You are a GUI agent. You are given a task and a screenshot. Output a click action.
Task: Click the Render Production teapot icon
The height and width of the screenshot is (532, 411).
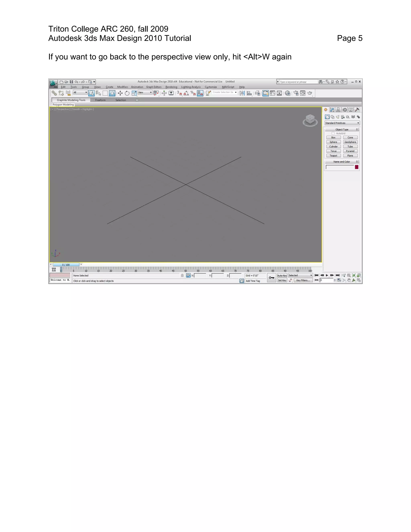coord(310,93)
